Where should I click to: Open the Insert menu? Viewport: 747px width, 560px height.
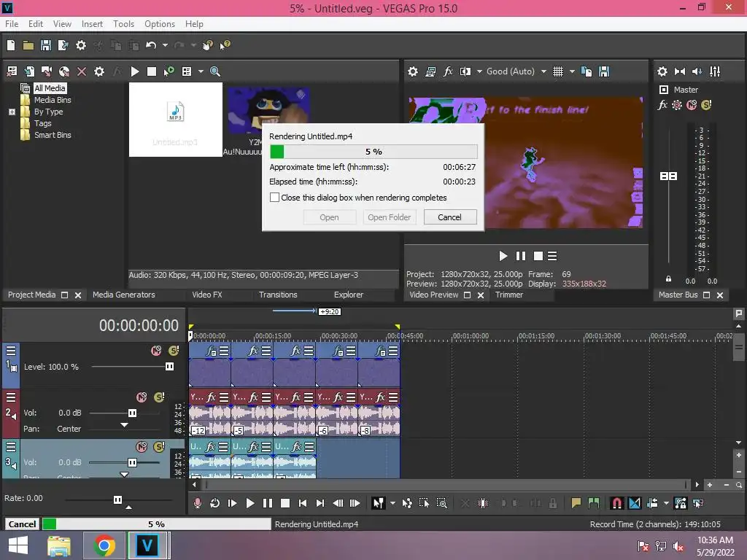point(92,24)
